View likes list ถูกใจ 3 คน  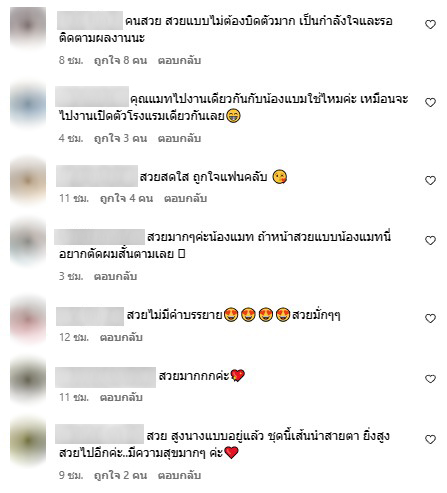(x=120, y=138)
